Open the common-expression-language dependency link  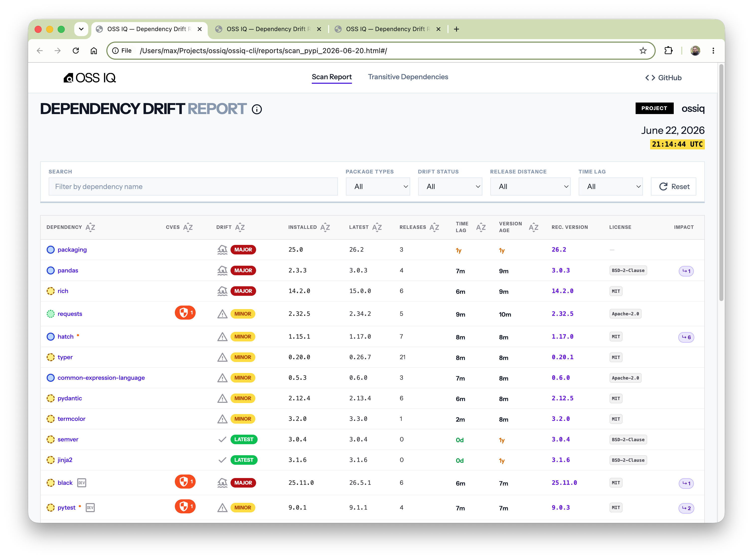[101, 378]
